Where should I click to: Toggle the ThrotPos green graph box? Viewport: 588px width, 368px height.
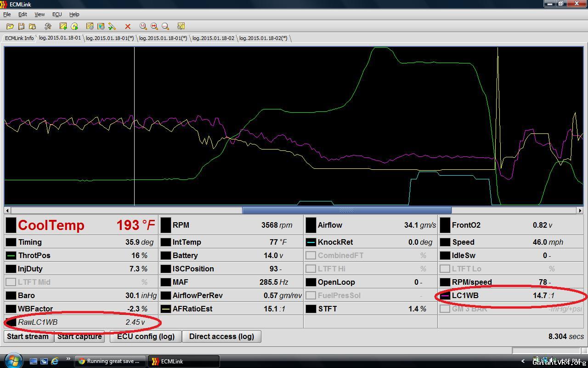[11, 255]
